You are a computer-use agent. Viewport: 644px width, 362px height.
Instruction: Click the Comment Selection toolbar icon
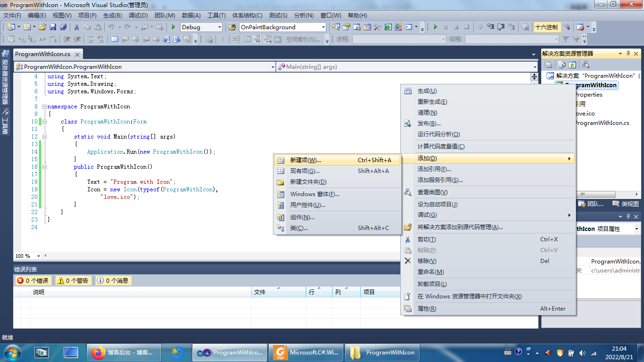(90, 39)
